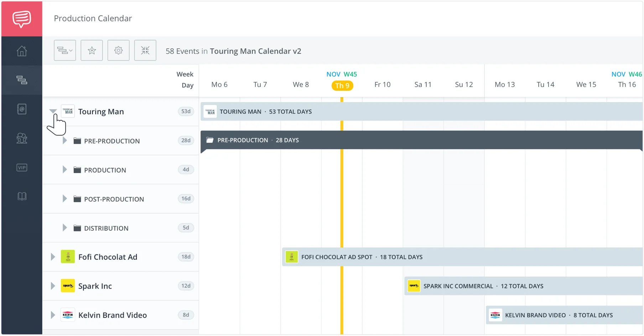Viewport: 644px width, 336px height.
Task: Click the Kelvin Brand Video gantt bar
Action: click(x=564, y=315)
